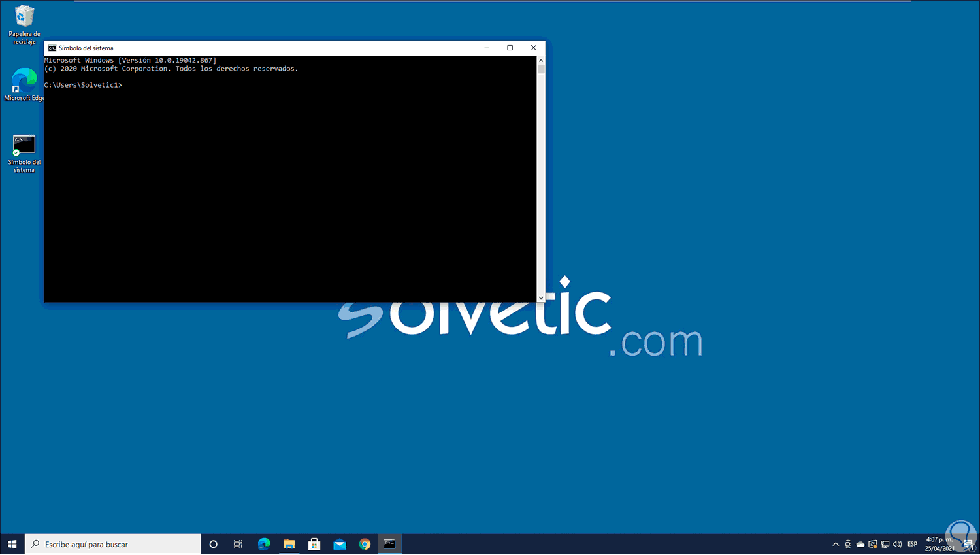Viewport: 980px width, 555px height.
Task: Open the Mail app from the taskbar
Action: (340, 544)
